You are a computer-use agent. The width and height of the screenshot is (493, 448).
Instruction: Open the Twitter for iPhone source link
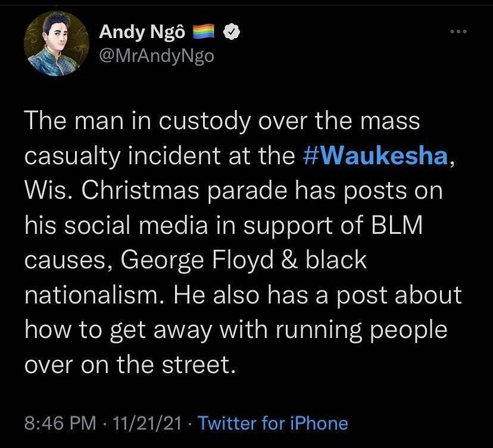pos(273,423)
